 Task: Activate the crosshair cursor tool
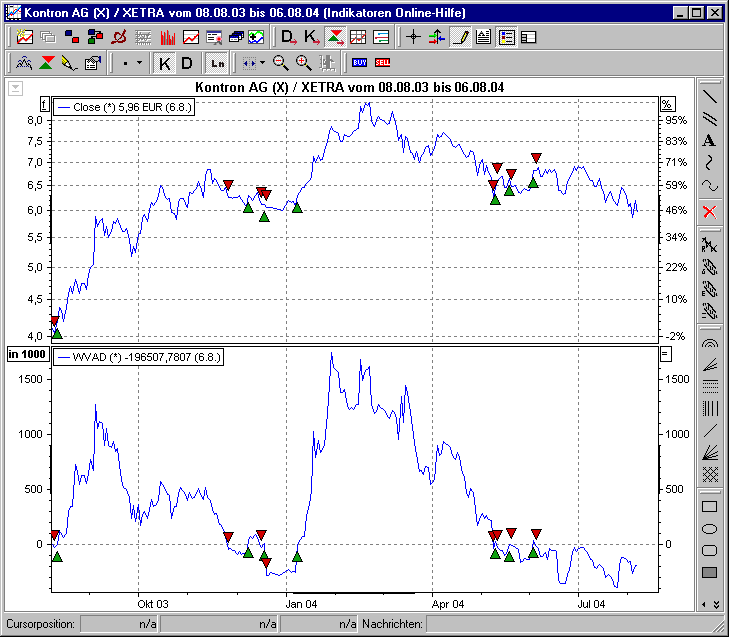click(x=413, y=37)
